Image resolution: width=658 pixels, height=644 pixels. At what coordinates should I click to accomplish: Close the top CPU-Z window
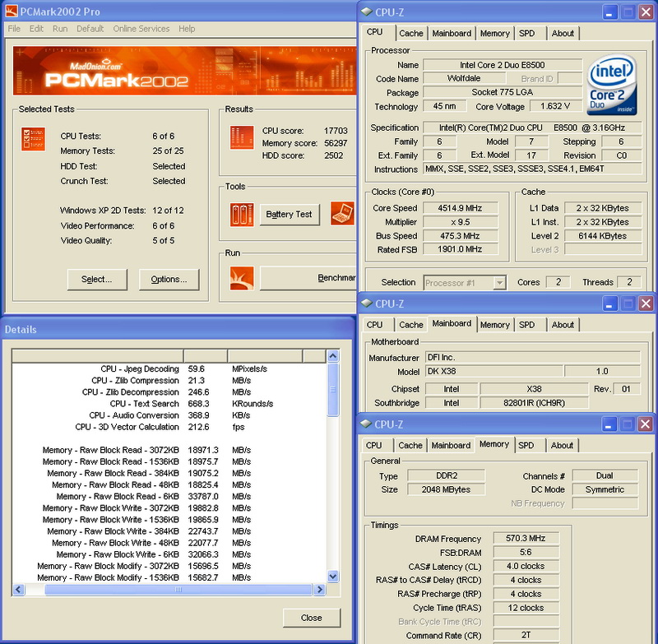click(646, 12)
